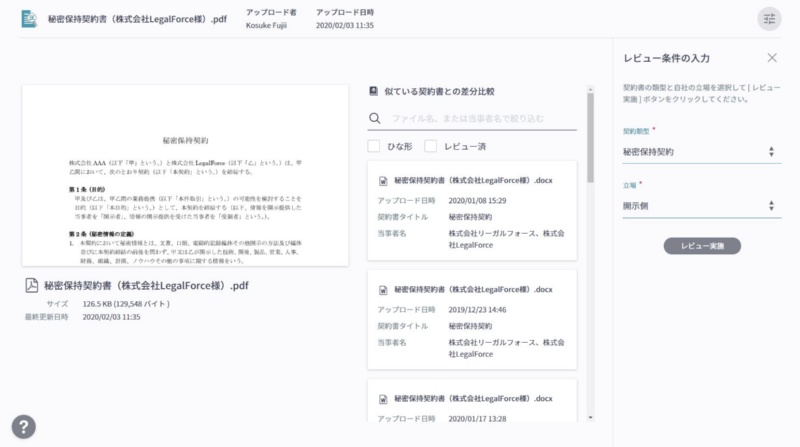Click the header file name 秘密保持契約書 .pdf
This screenshot has width=800, height=447.
tap(137, 19)
